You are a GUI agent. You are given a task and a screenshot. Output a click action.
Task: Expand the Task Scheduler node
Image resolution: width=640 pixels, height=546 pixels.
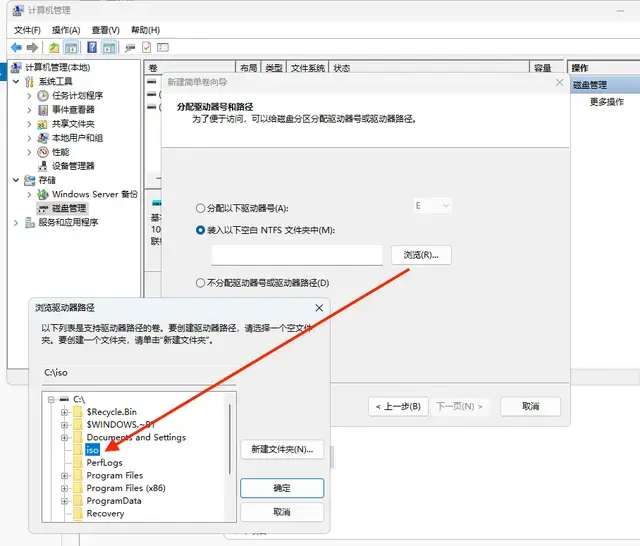coord(29,96)
